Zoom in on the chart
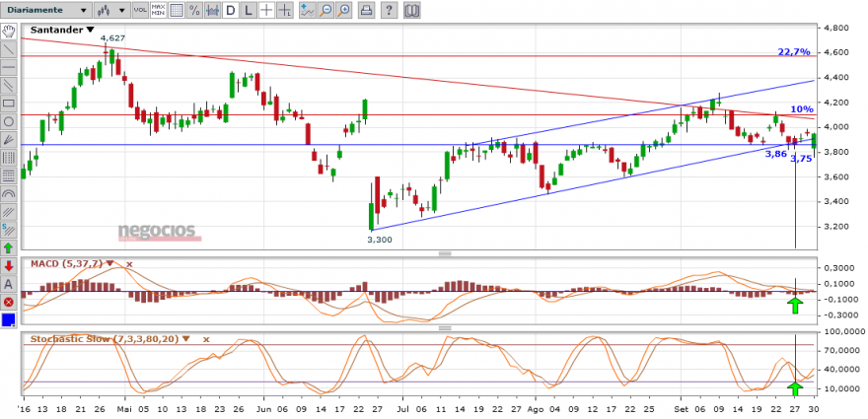Viewport: 868px width, 419px height. point(344,10)
